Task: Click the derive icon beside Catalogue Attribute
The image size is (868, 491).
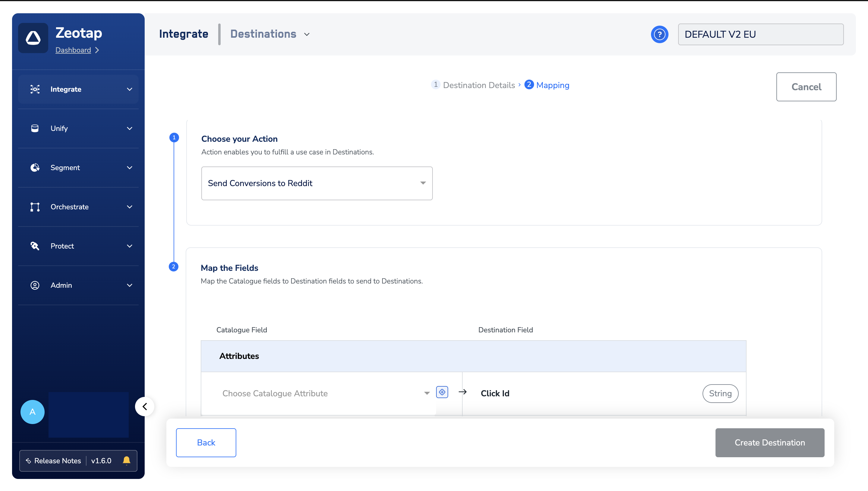Action: (442, 392)
